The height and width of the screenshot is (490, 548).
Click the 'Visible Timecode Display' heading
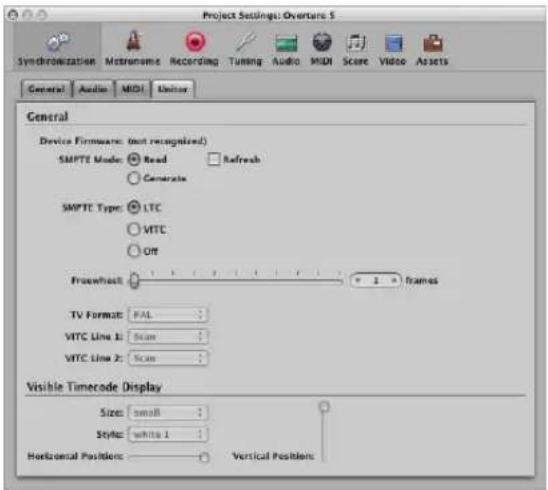(94, 387)
